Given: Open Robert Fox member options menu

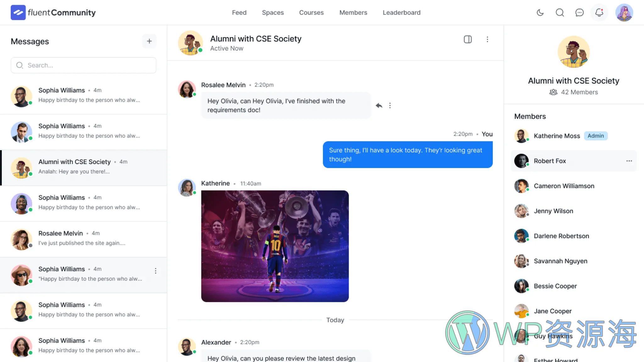Looking at the screenshot, I should pyautogui.click(x=629, y=161).
